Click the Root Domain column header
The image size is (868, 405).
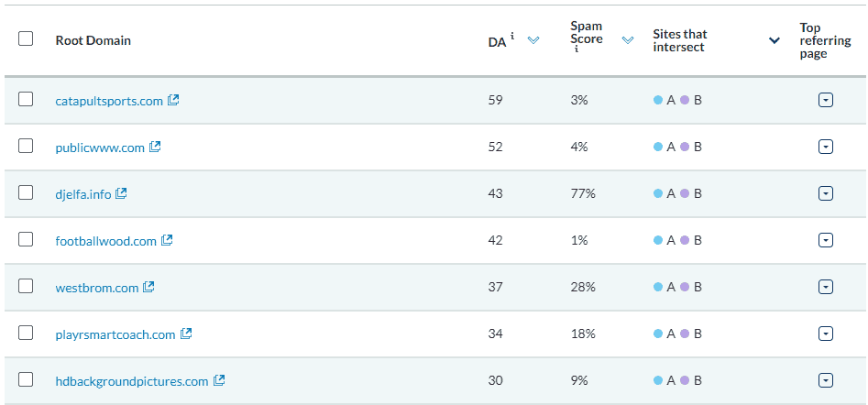(93, 40)
